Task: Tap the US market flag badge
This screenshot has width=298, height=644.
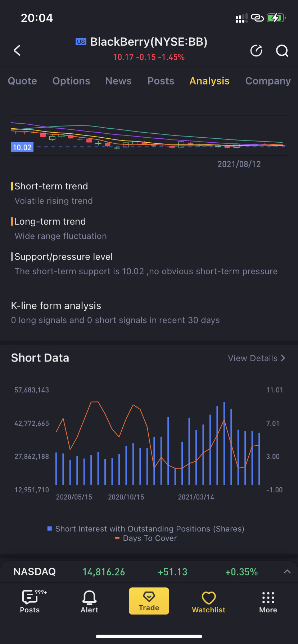Action: [81, 42]
